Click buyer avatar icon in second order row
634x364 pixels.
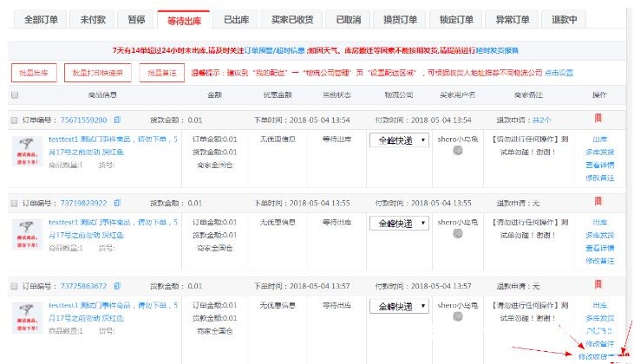point(457,234)
